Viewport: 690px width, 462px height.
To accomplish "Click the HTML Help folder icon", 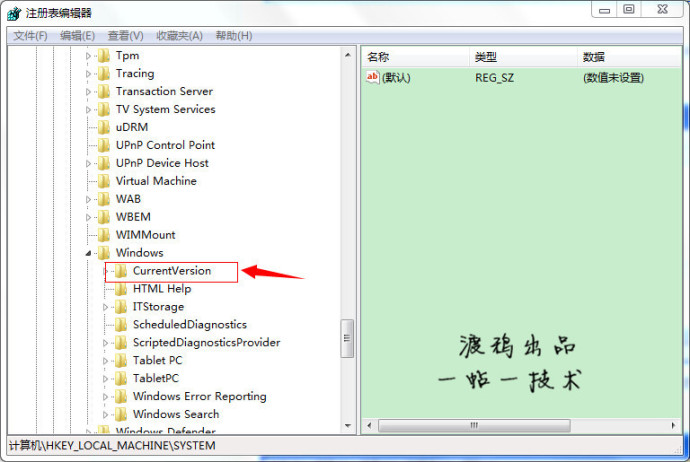I will pos(121,289).
